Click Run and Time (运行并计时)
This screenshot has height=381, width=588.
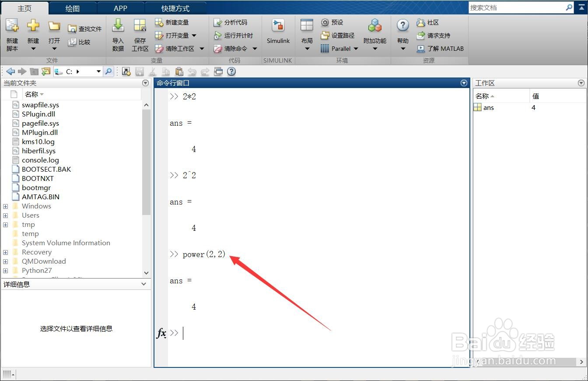coord(233,35)
